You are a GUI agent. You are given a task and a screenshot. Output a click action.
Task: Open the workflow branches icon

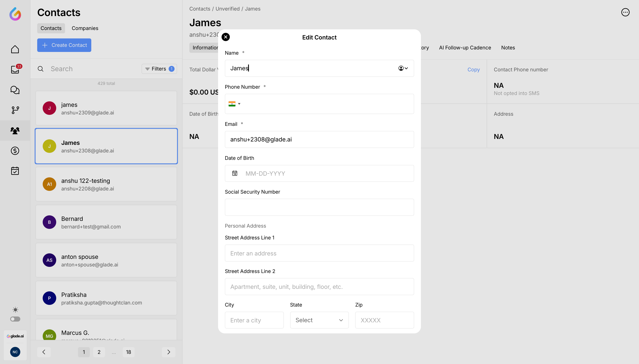[x=15, y=110]
